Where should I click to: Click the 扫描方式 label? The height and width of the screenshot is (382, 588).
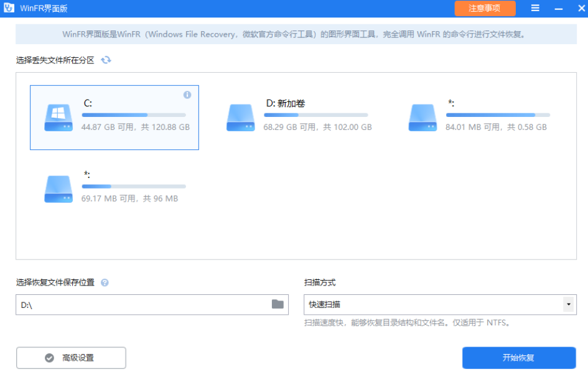320,282
